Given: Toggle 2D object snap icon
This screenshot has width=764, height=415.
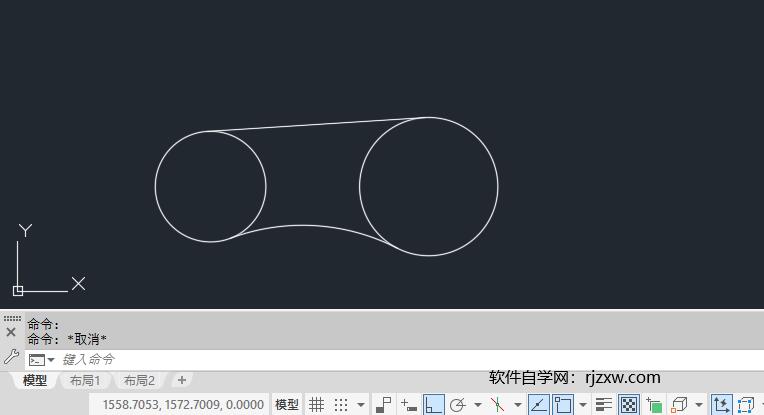Looking at the screenshot, I should click(x=563, y=405).
